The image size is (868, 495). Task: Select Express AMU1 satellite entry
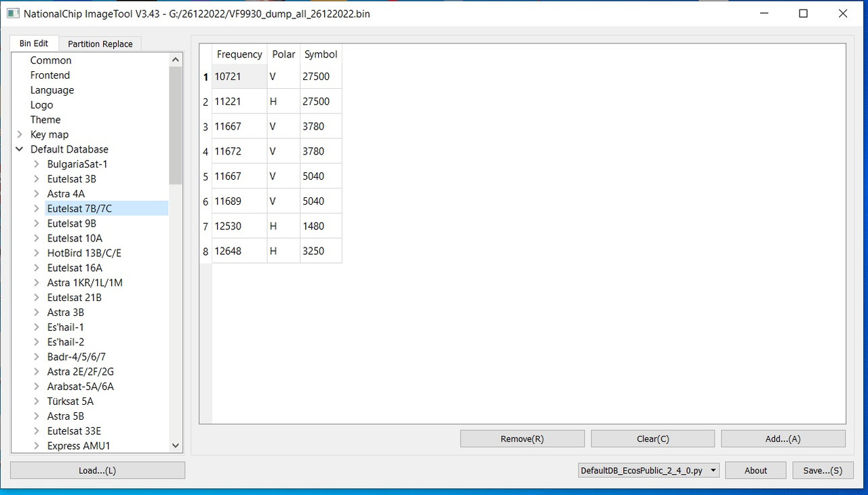pyautogui.click(x=79, y=446)
